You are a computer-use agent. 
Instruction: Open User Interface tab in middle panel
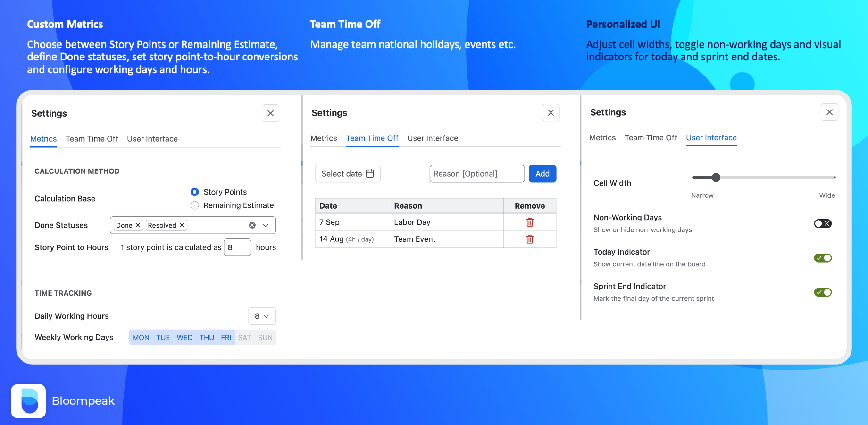click(x=433, y=138)
